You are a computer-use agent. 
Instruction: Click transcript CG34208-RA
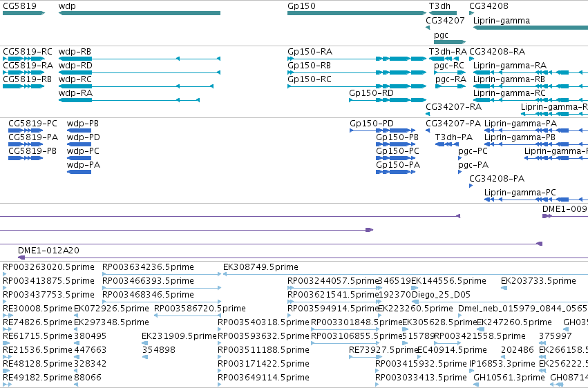472,59
